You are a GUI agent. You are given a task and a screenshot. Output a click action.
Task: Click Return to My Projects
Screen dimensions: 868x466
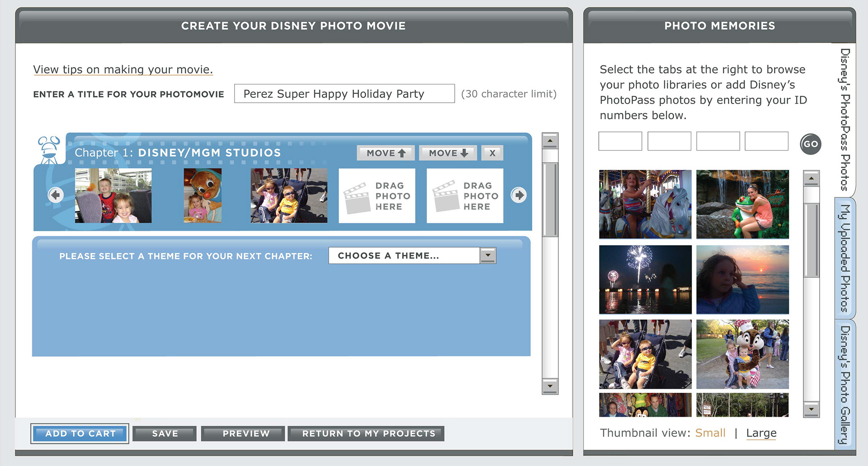[366, 433]
